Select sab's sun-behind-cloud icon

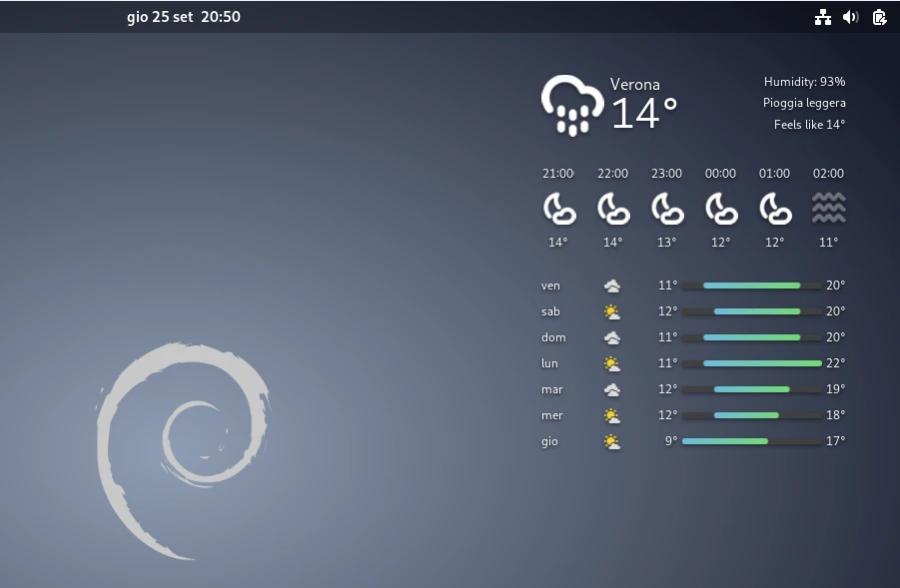(612, 310)
